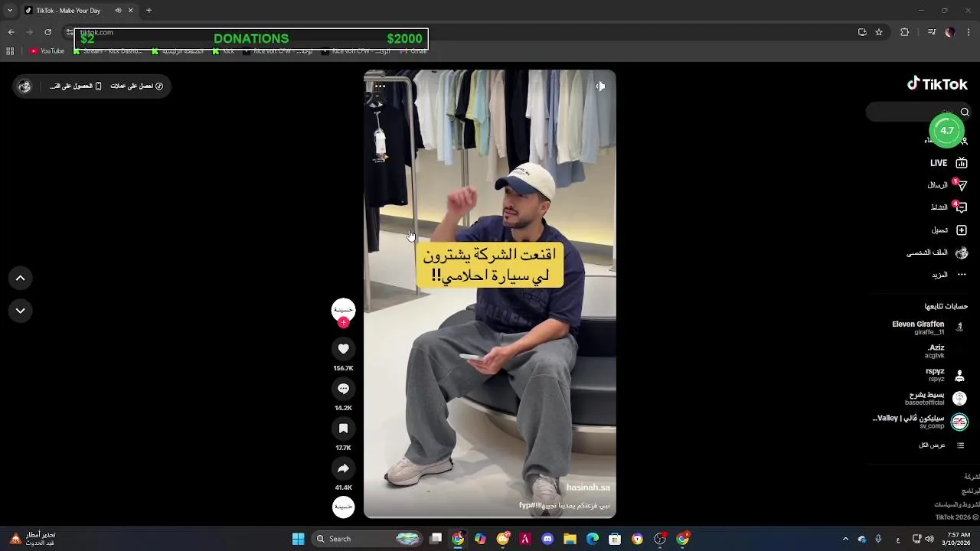The width and height of the screenshot is (980, 551).
Task: Follow the creator using the red plus badge
Action: 343,323
